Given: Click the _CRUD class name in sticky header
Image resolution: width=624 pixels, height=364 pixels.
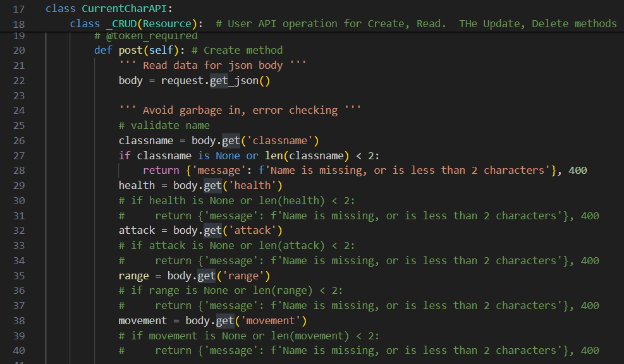Looking at the screenshot, I should point(121,24).
